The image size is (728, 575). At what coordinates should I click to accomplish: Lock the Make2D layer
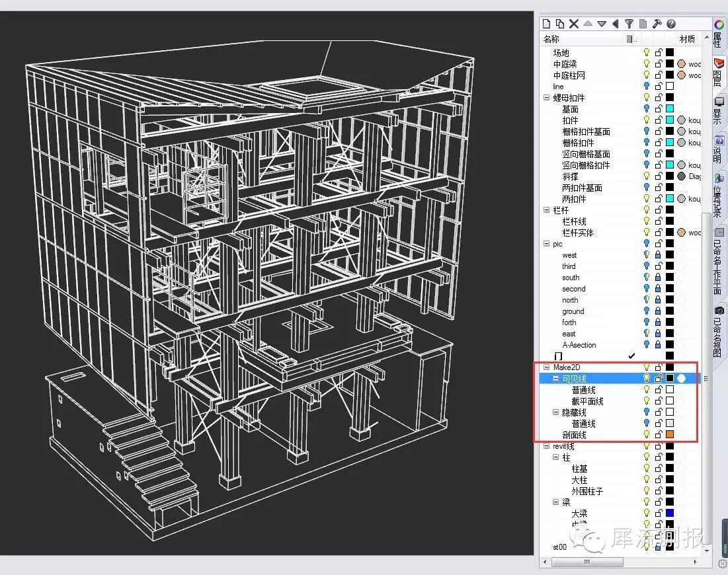pos(659,367)
